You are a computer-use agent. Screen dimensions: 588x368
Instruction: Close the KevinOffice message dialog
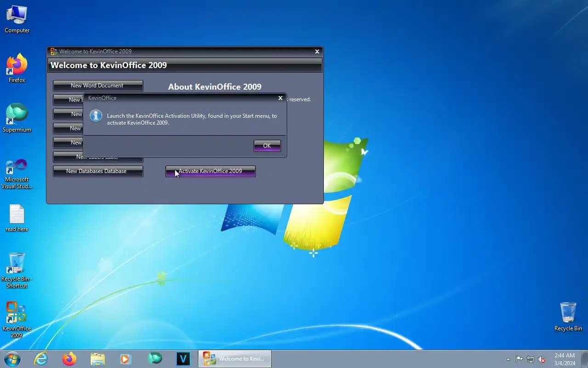point(280,98)
